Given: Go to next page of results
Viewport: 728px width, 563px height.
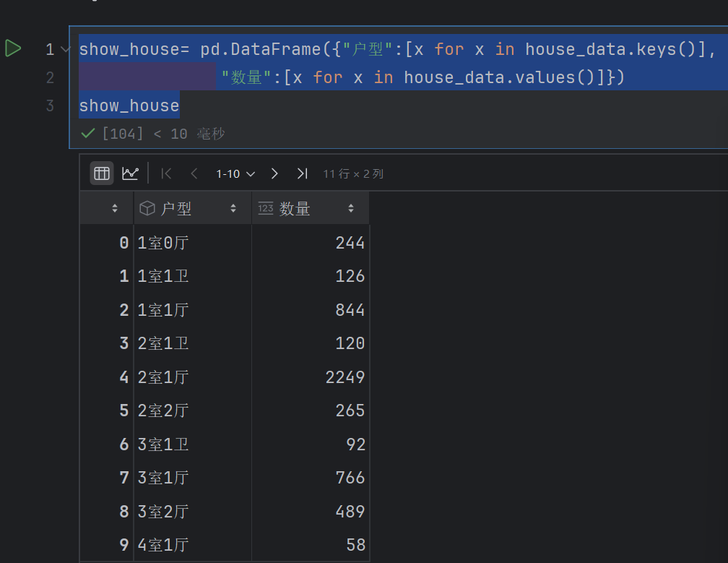Looking at the screenshot, I should point(274,173).
